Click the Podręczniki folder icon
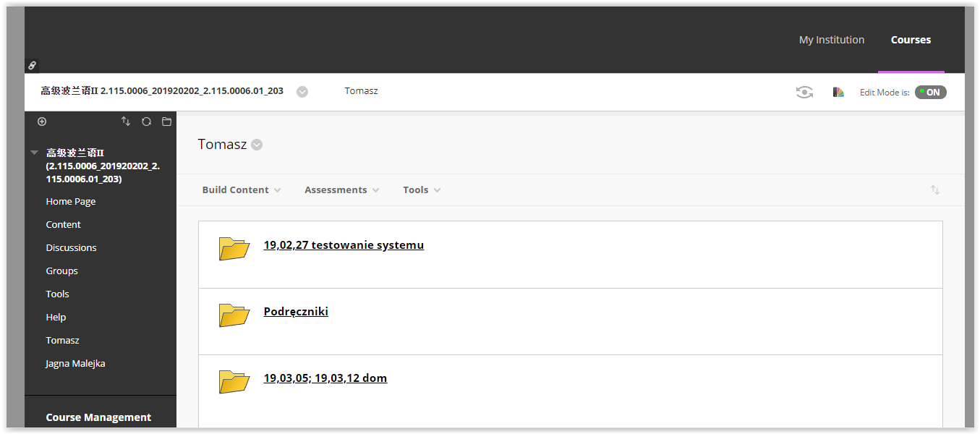Screen dimensions: 980x434 pyautogui.click(x=234, y=315)
